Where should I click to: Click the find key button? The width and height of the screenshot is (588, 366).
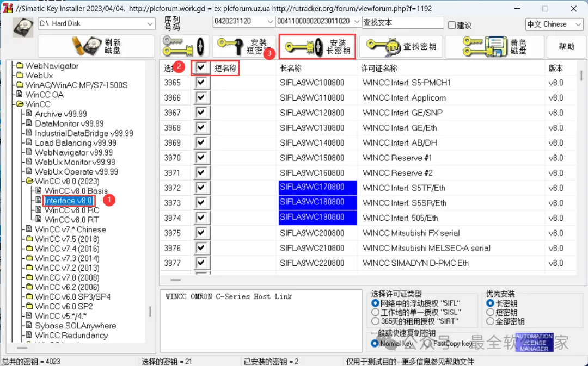[401, 46]
